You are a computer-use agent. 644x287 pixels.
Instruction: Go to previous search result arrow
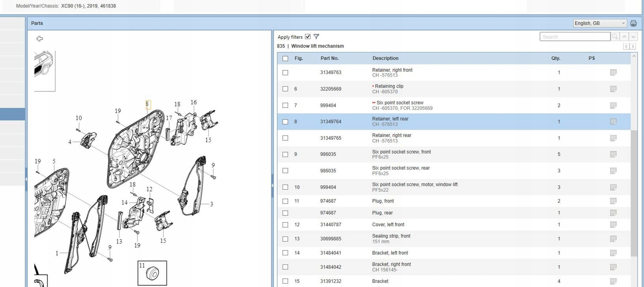pos(624,37)
